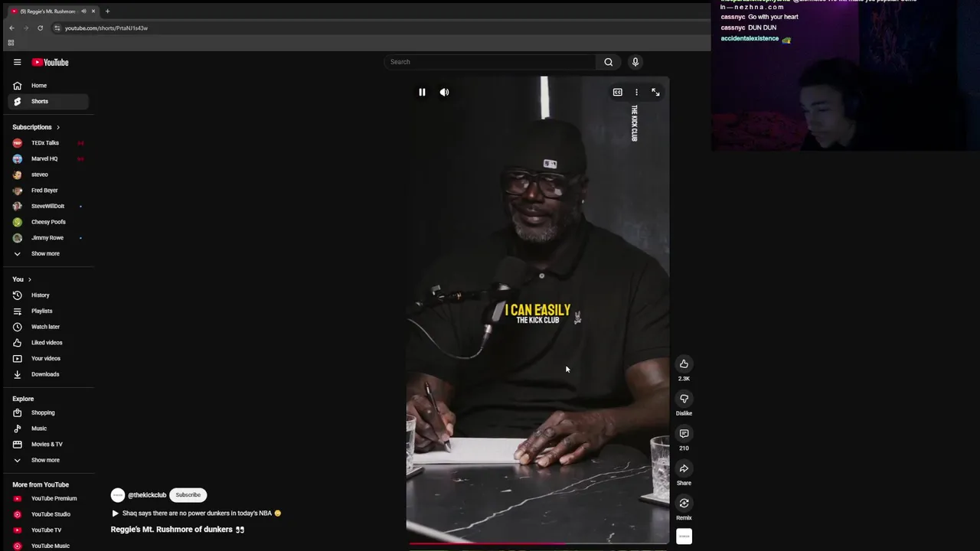Open a new browser tab
Viewport: 980px width, 551px height.
(107, 11)
